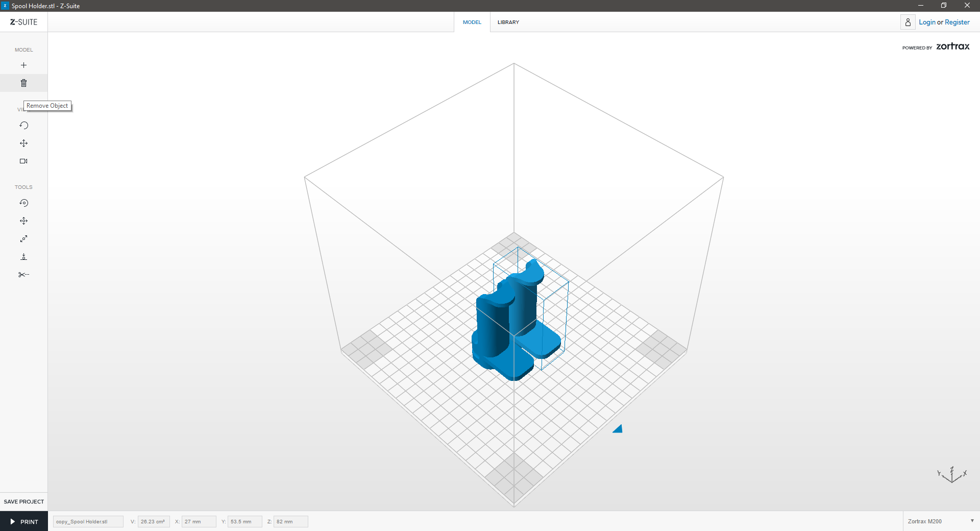Click the Remove Object trash icon
This screenshot has height=531, width=980.
23,83
